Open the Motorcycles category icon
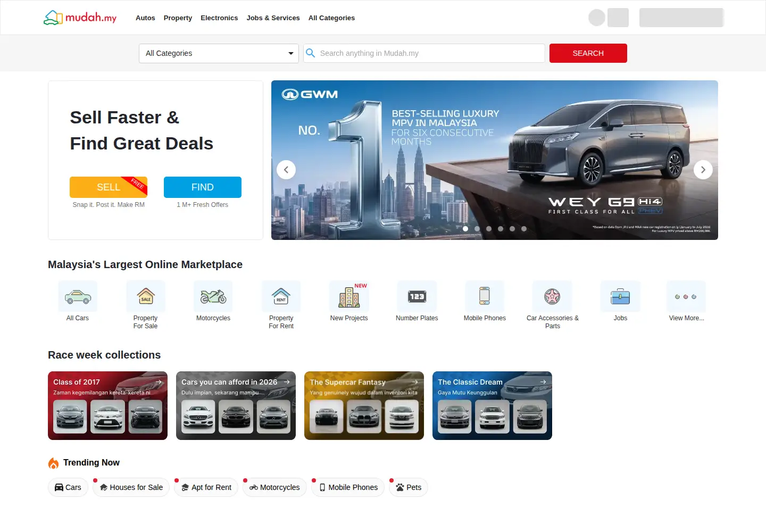 [x=213, y=296]
